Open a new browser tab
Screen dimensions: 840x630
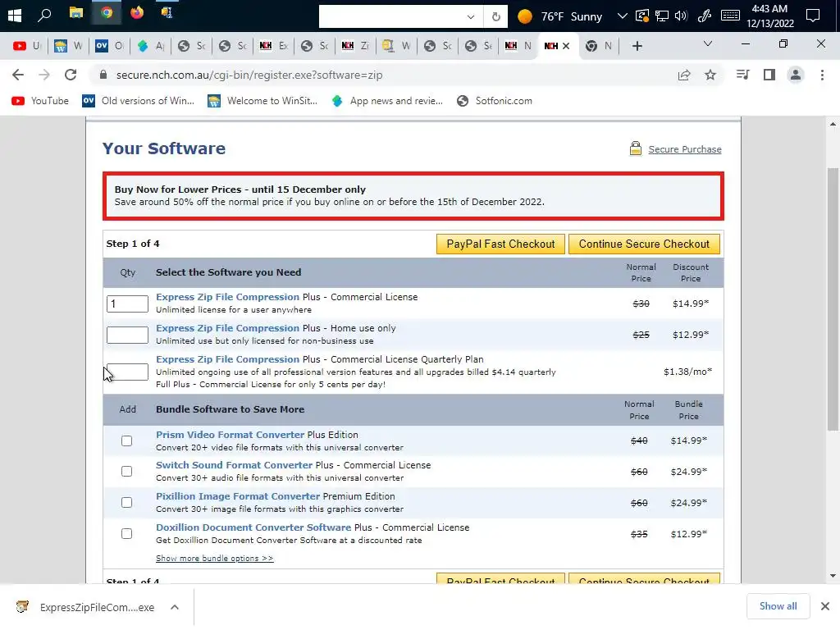[x=637, y=46]
